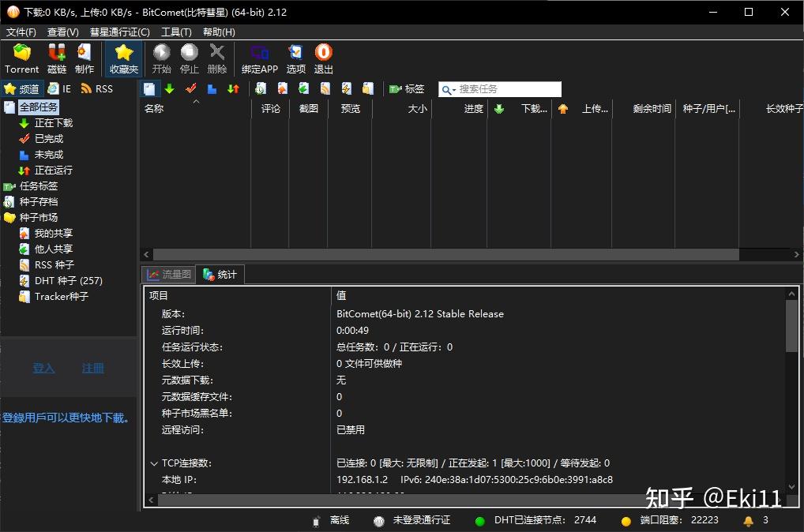Select DHT 种子 (257) tree item
Screen dimensions: 804x532
[x=68, y=281]
